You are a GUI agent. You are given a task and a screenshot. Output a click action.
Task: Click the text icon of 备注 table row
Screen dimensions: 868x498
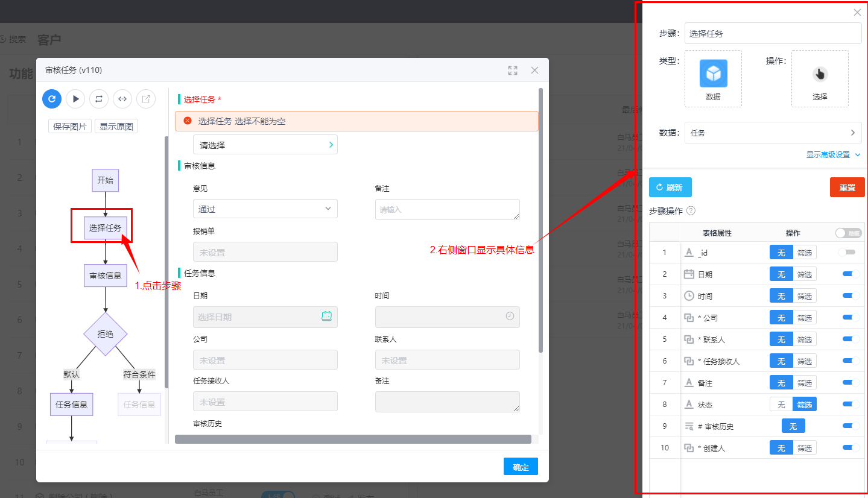click(689, 383)
